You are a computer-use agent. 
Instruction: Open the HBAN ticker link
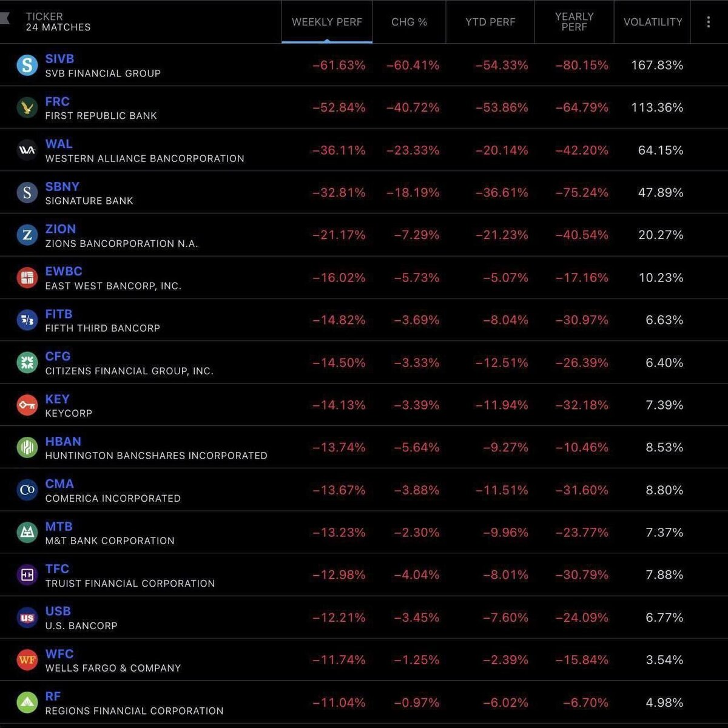tap(63, 442)
